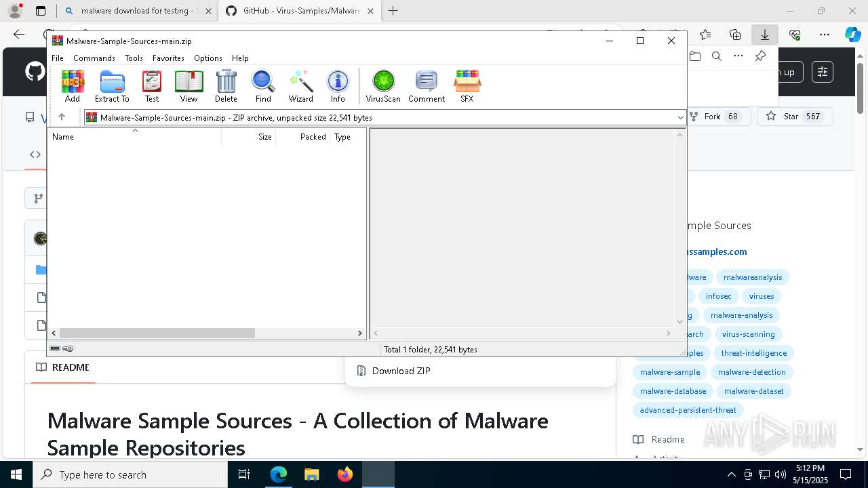Click Download ZIP in GitHub page
This screenshot has height=488, width=868.
point(401,371)
